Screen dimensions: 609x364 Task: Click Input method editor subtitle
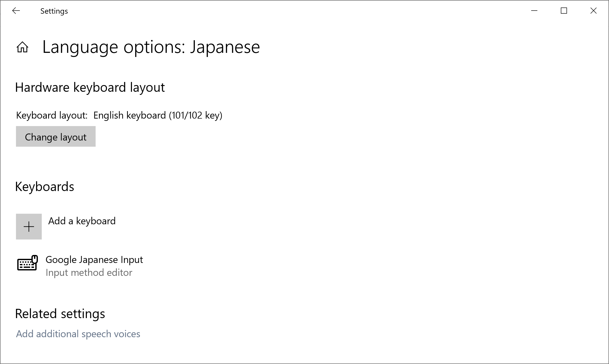[89, 272]
